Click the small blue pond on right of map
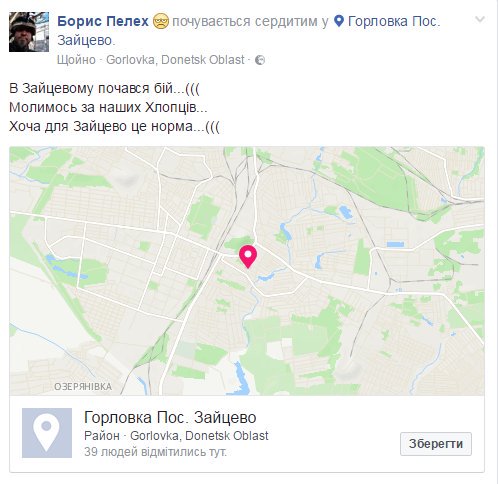 coord(395,244)
